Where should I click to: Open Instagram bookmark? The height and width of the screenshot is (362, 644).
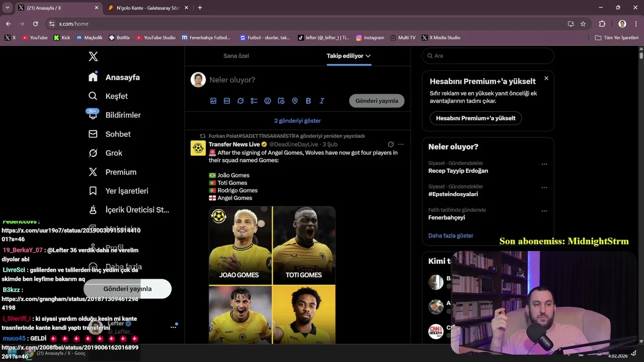tap(370, 38)
